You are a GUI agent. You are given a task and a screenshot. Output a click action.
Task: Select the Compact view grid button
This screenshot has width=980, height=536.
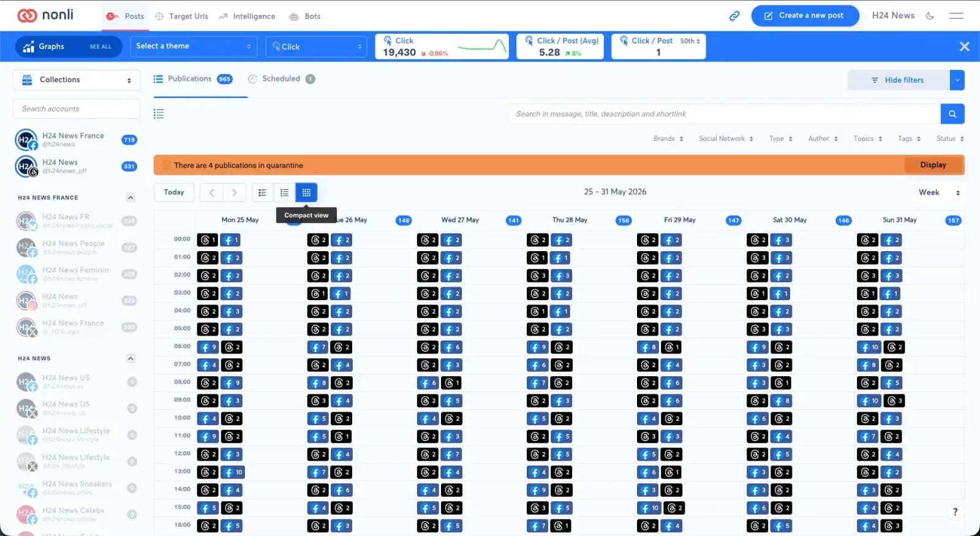(x=306, y=192)
